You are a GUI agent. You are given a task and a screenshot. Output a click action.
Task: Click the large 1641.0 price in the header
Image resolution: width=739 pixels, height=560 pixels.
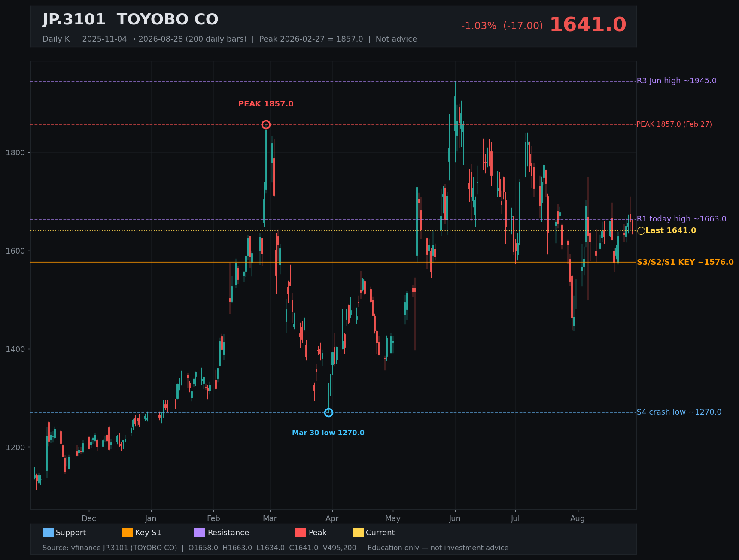588,25
